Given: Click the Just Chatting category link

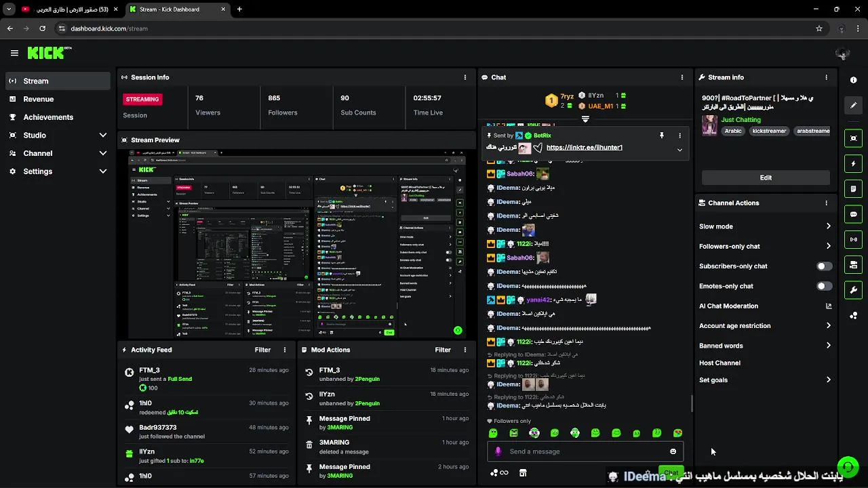Looking at the screenshot, I should (x=741, y=120).
